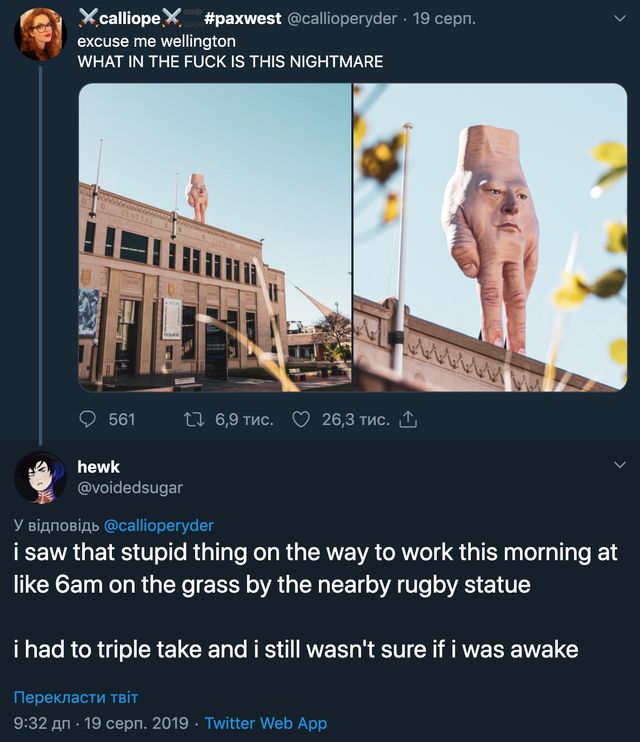
Task: Click the calliope display name
Action: point(130,18)
